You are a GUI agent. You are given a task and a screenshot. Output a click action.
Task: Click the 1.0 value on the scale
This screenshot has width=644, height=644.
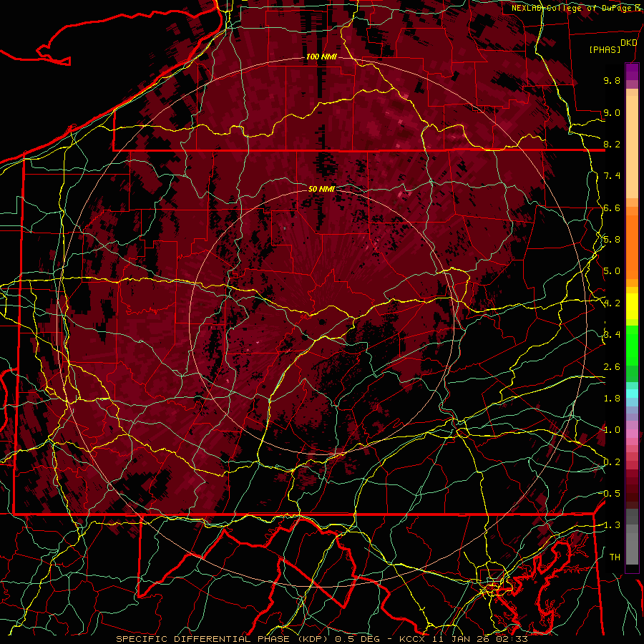(612, 430)
